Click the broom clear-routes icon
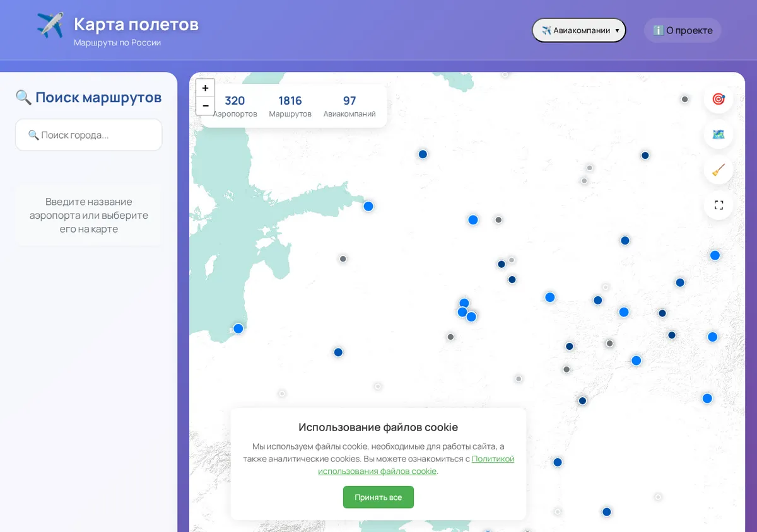Screen dimensions: 757x532 (x=718, y=170)
